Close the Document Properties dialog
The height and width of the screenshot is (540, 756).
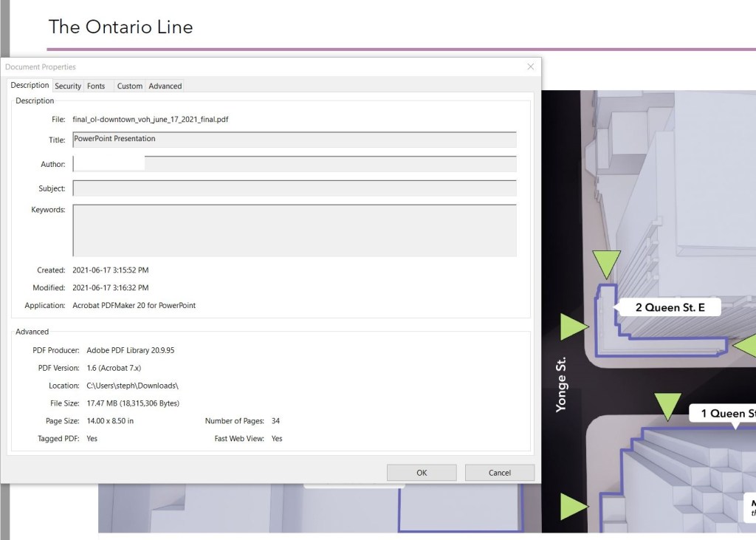tap(530, 66)
